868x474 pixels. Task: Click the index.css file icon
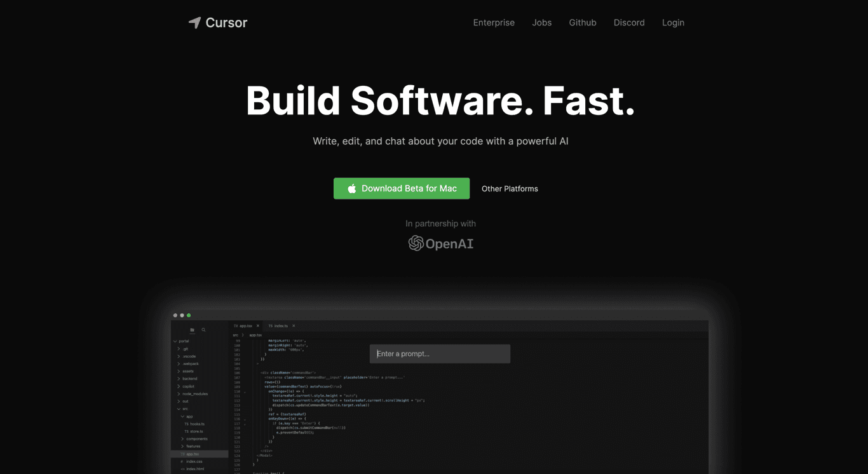point(182,461)
